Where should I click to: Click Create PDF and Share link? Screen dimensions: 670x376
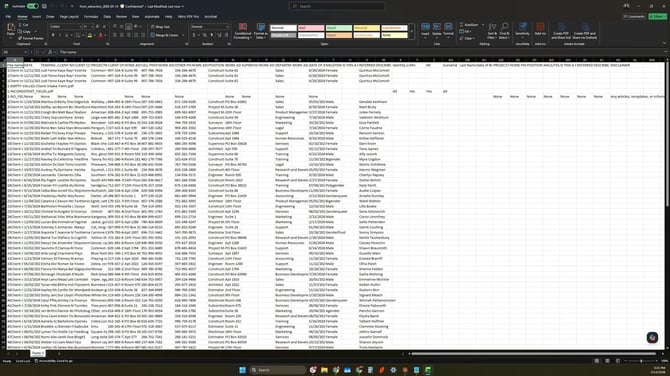561,31
